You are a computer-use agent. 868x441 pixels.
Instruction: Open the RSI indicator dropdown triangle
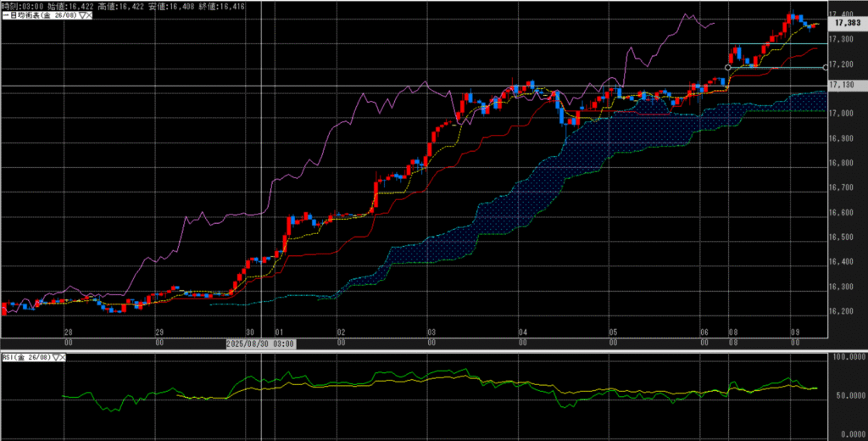click(56, 358)
